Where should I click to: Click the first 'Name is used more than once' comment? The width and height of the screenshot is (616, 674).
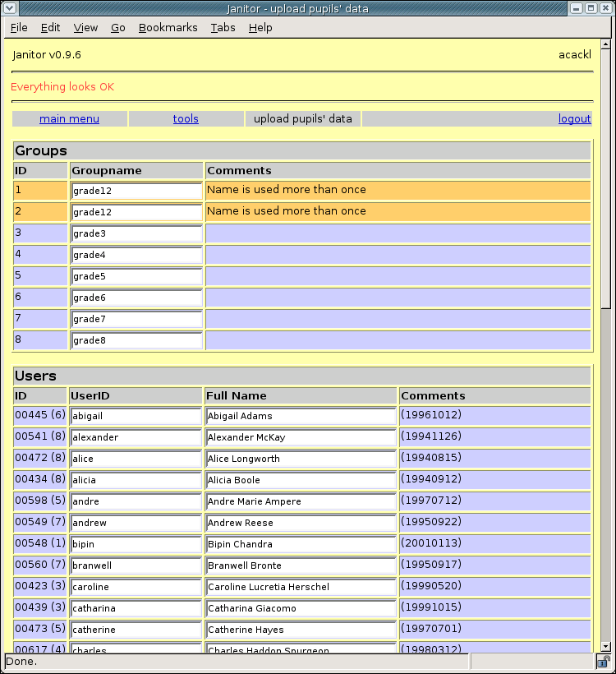[287, 190]
